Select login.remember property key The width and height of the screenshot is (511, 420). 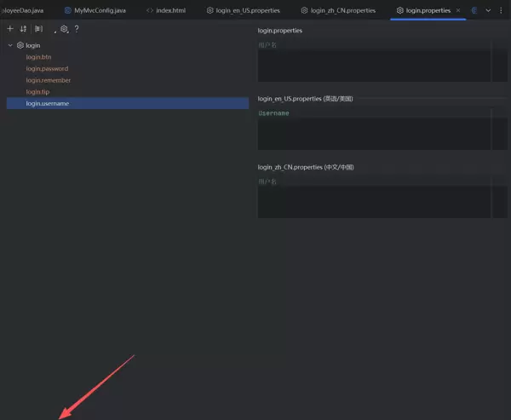tap(48, 80)
